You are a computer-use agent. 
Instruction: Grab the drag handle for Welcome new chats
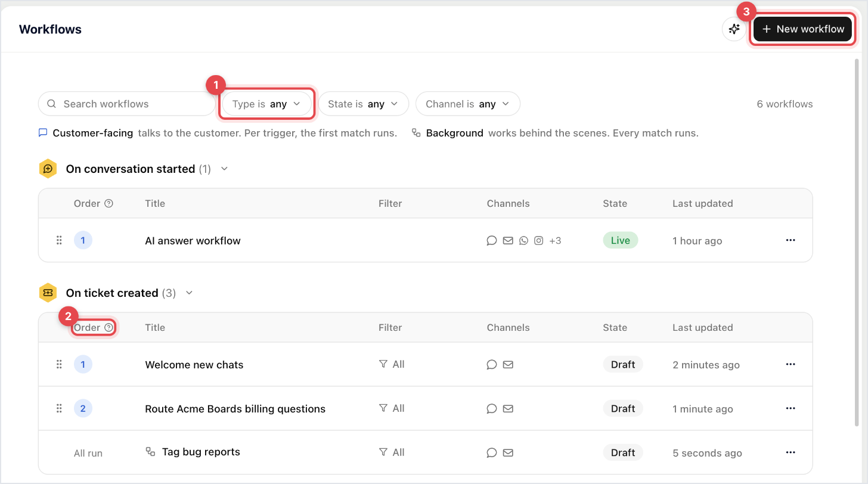pyautogui.click(x=59, y=364)
